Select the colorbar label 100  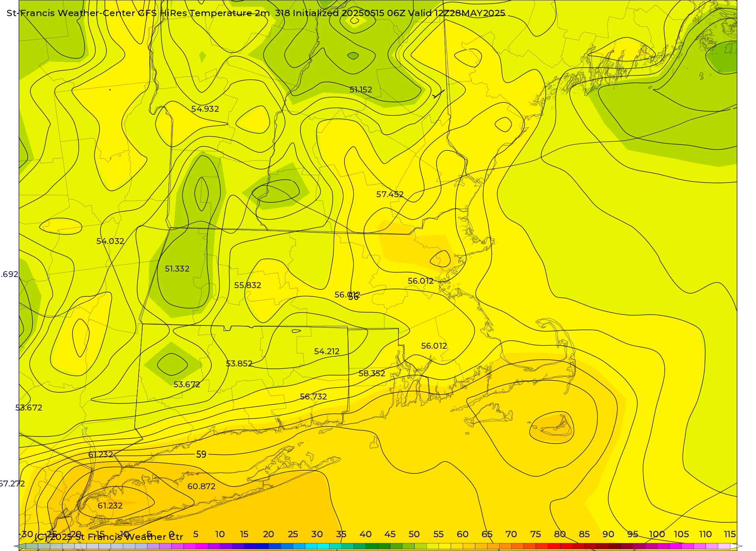pyautogui.click(x=657, y=534)
